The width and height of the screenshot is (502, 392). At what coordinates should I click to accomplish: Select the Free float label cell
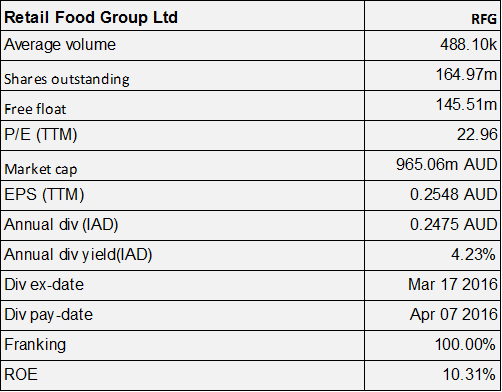183,106
